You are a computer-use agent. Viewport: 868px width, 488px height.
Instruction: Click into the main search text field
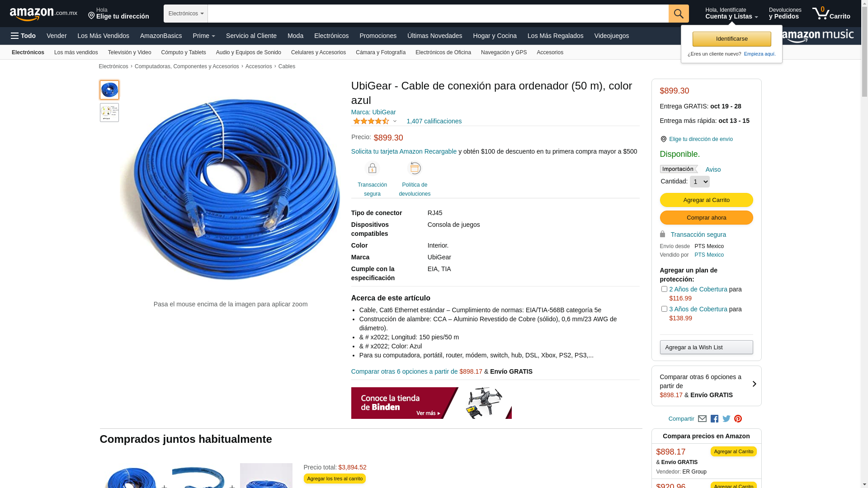(x=438, y=14)
